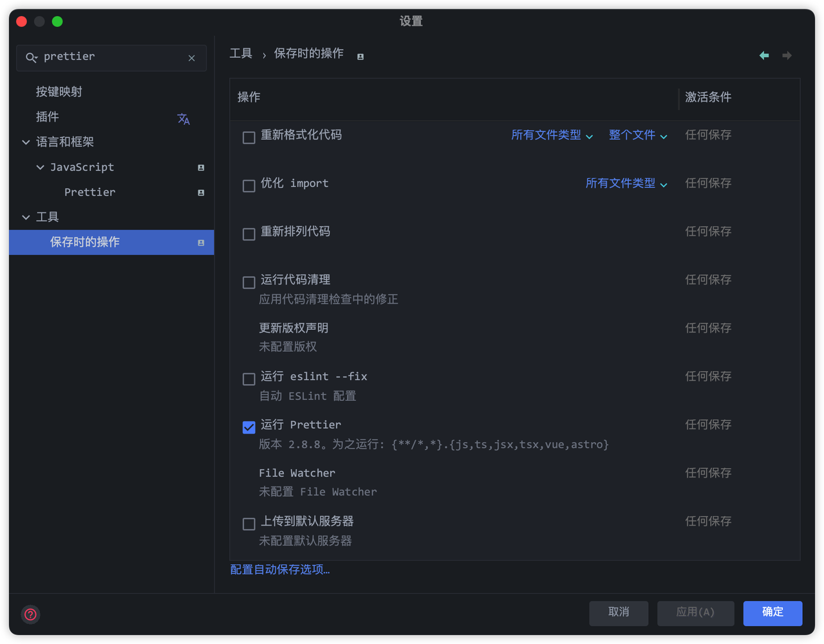Click 未配置版权 description text

(x=288, y=347)
